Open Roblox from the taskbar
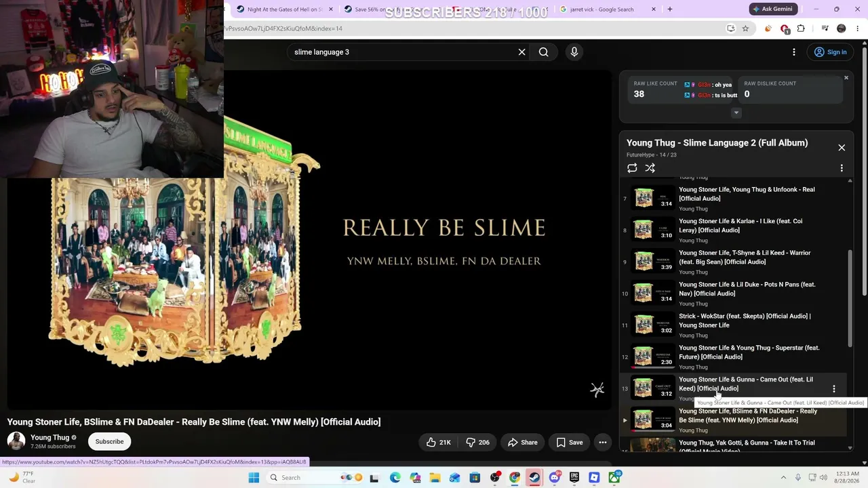This screenshot has height=488, width=868. tap(594, 478)
